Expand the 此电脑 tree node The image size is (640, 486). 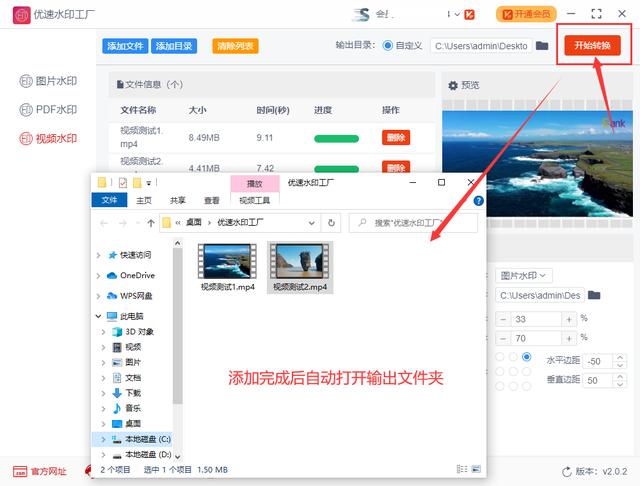pyautogui.click(x=98, y=316)
